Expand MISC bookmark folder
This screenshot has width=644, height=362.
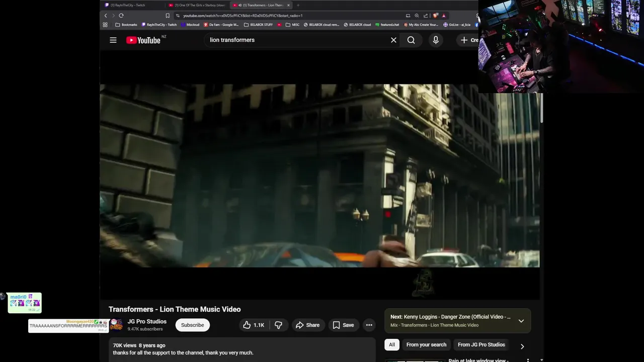tap(292, 25)
